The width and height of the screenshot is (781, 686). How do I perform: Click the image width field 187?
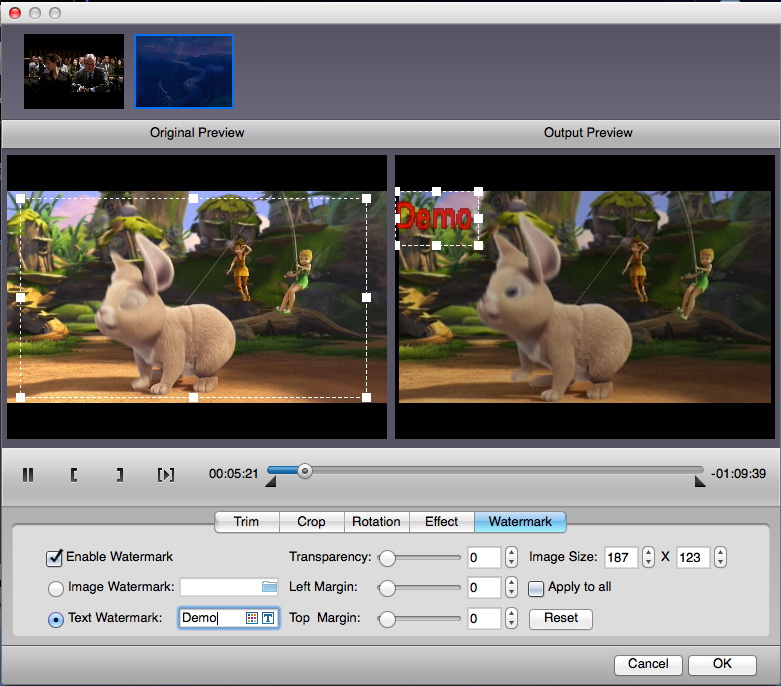click(621, 557)
